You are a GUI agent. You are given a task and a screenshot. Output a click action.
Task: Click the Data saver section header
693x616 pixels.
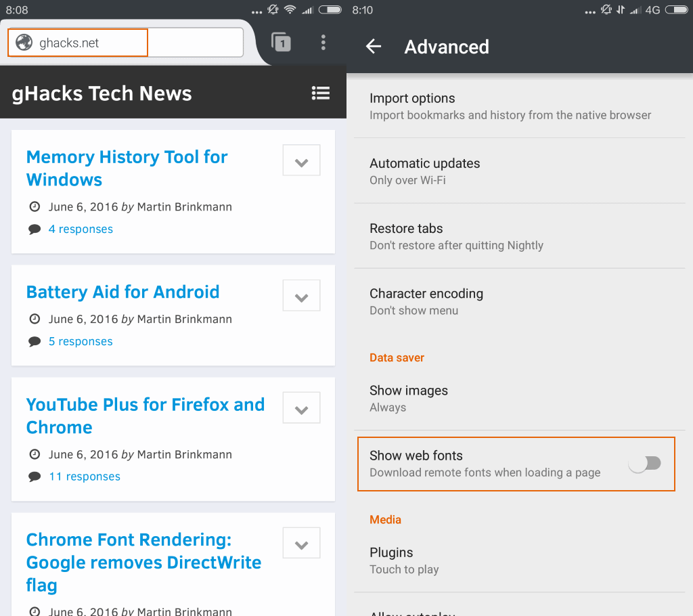[397, 357]
